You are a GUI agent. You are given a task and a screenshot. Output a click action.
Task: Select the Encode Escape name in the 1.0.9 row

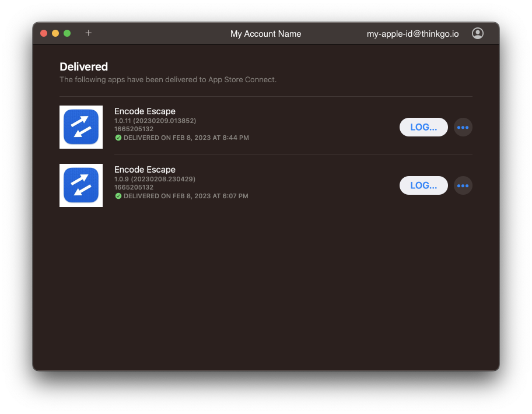tap(145, 170)
